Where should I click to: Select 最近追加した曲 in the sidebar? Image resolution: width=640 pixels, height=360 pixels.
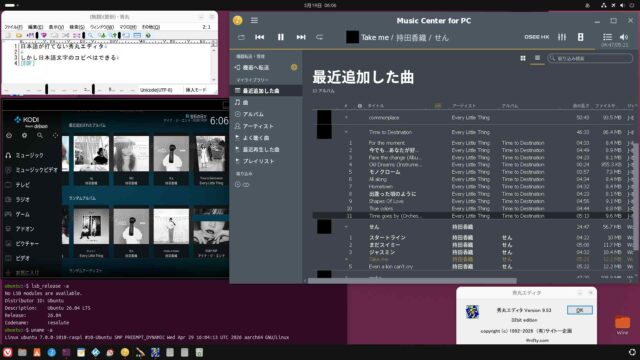click(x=266, y=91)
